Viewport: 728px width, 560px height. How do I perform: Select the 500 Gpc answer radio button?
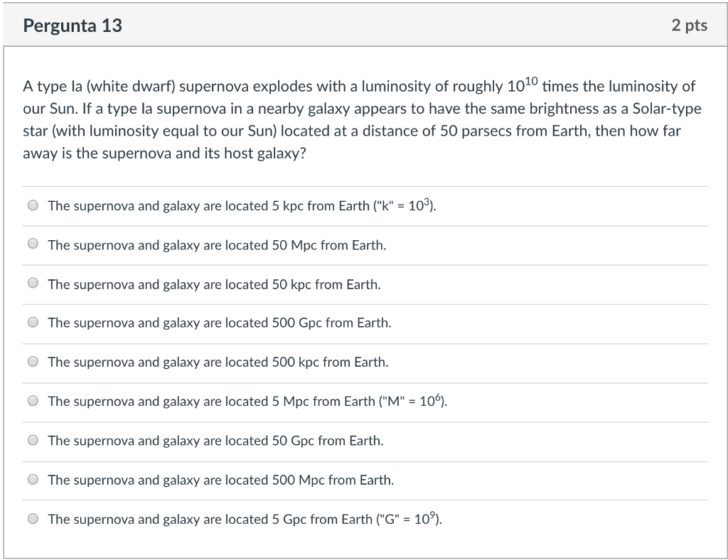point(33,322)
